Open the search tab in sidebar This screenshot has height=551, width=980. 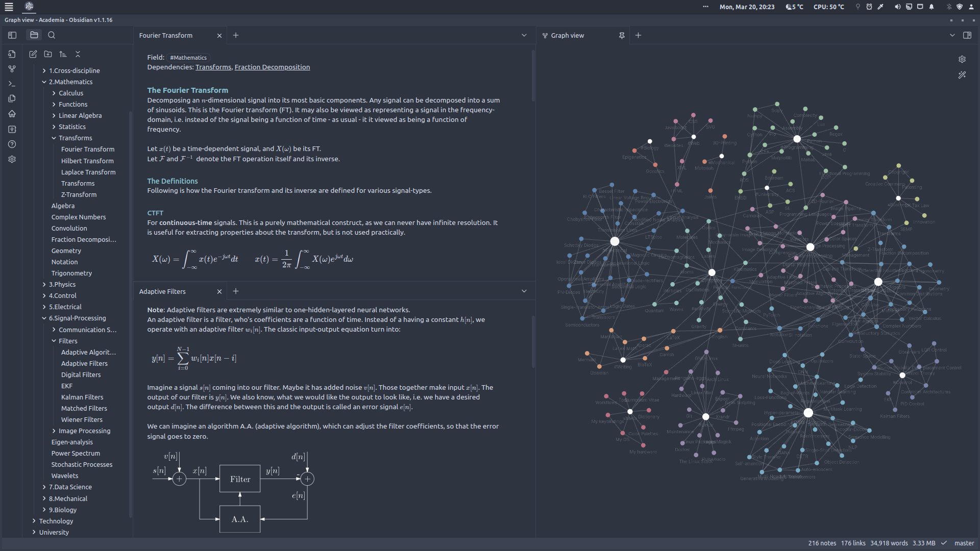click(x=52, y=35)
